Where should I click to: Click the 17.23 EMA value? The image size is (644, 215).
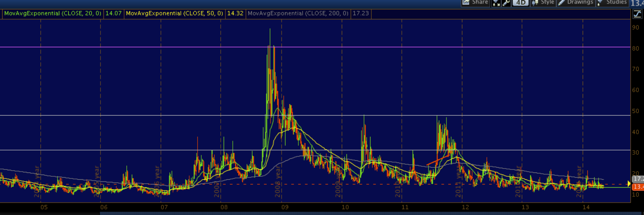coord(361,13)
